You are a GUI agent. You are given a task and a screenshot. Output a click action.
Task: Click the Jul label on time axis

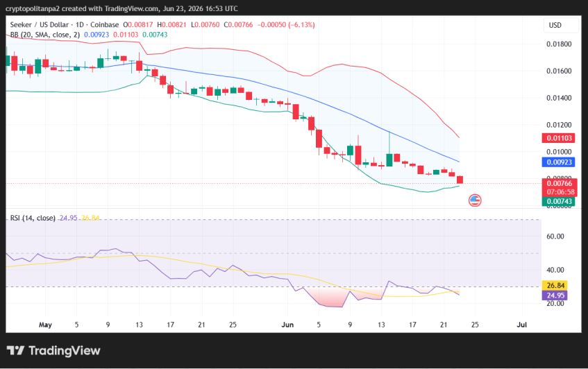click(522, 325)
